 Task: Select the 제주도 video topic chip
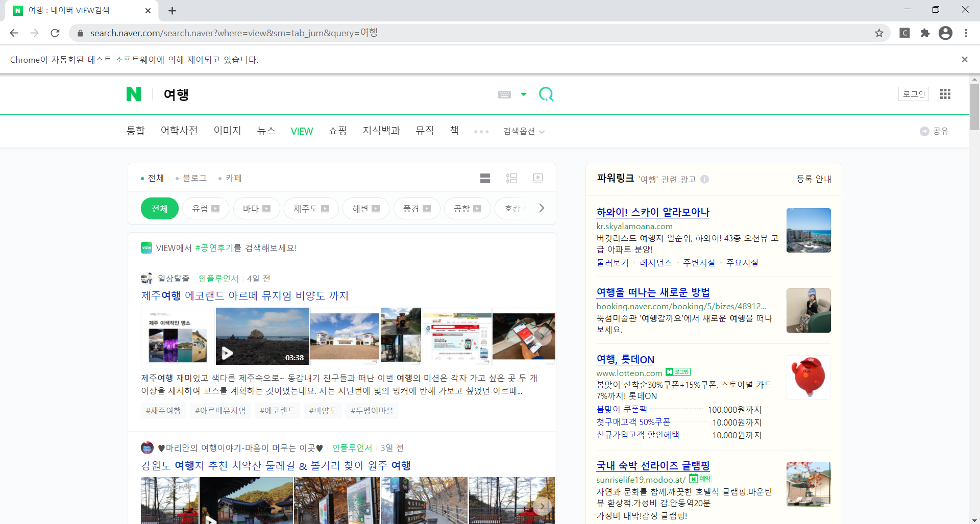click(x=311, y=208)
